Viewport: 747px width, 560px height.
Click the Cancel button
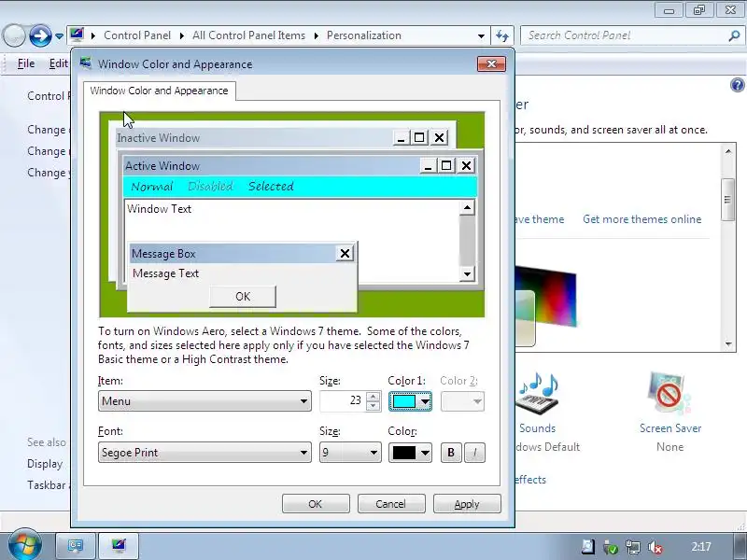pyautogui.click(x=390, y=504)
